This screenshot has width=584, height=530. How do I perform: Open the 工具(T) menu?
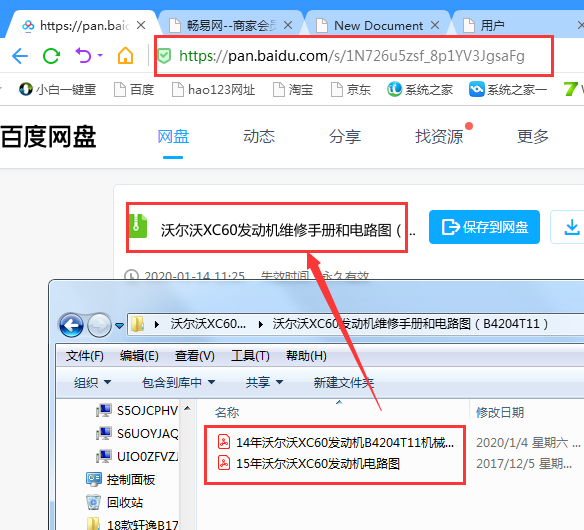(250, 356)
